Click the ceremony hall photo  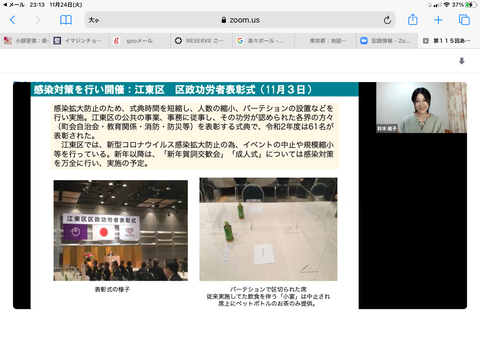121,230
